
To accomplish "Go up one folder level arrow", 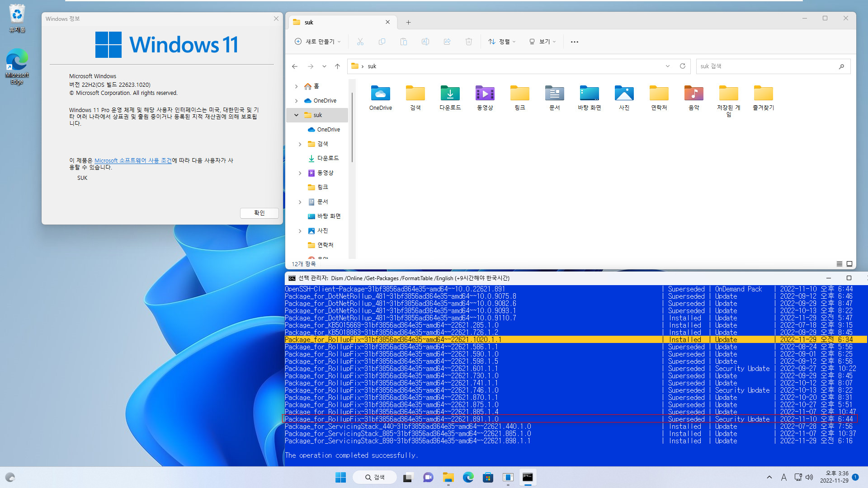I will point(337,66).
